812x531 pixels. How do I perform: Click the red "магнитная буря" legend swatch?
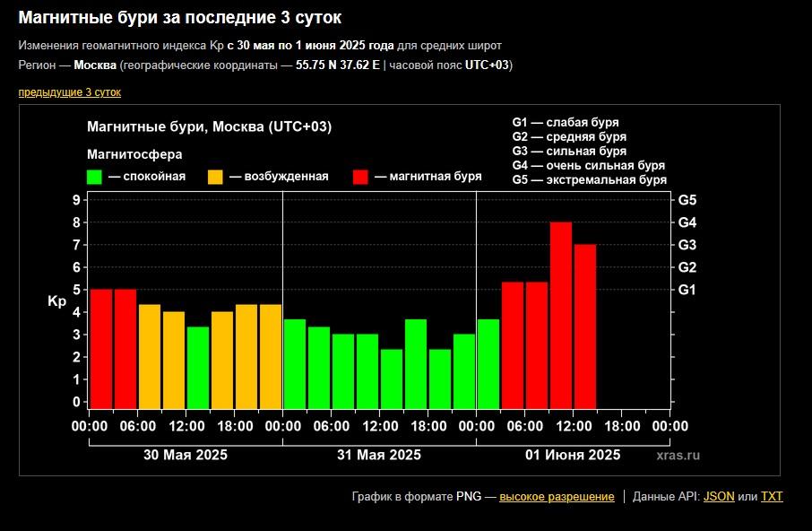(360, 178)
